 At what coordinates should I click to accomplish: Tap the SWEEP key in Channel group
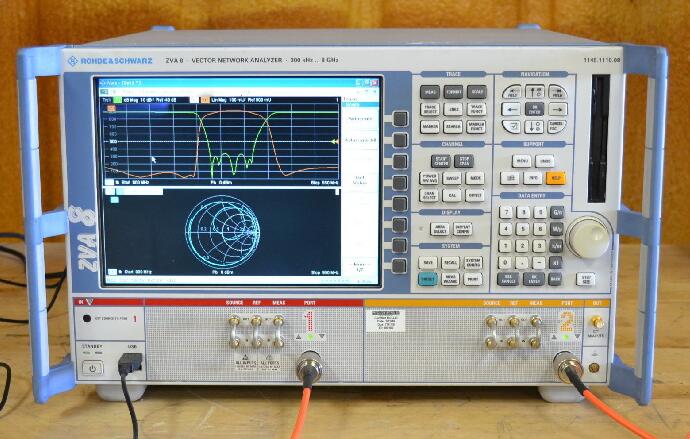pos(451,178)
